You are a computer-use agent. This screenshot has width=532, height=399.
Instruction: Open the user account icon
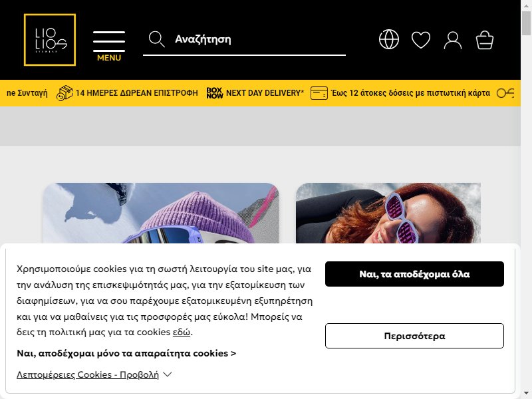[x=453, y=41]
